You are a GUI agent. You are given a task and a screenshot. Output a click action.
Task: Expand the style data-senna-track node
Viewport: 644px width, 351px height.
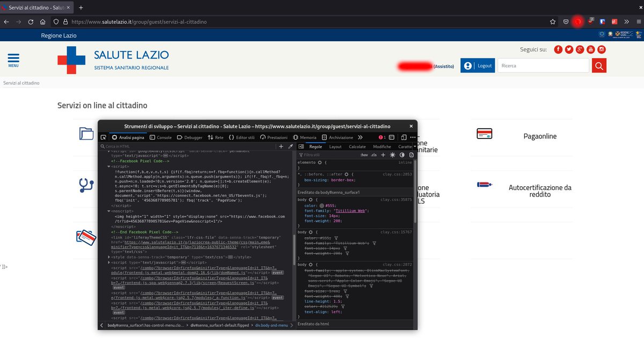coord(109,257)
